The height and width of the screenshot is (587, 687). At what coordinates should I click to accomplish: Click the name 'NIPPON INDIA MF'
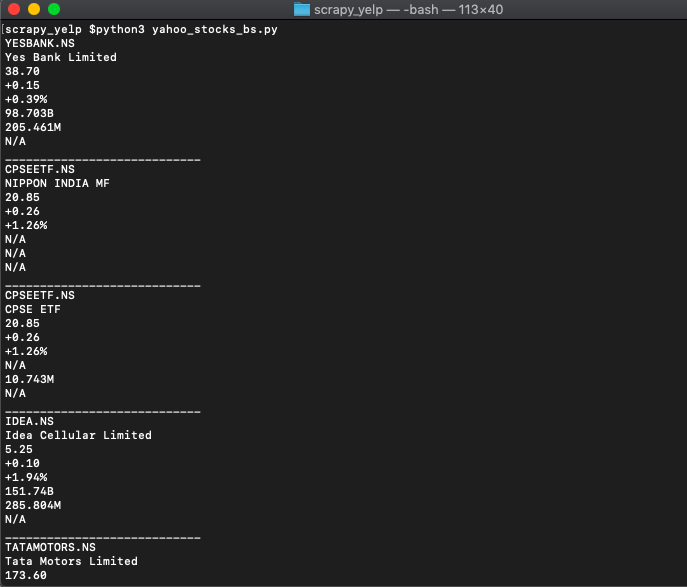point(57,183)
